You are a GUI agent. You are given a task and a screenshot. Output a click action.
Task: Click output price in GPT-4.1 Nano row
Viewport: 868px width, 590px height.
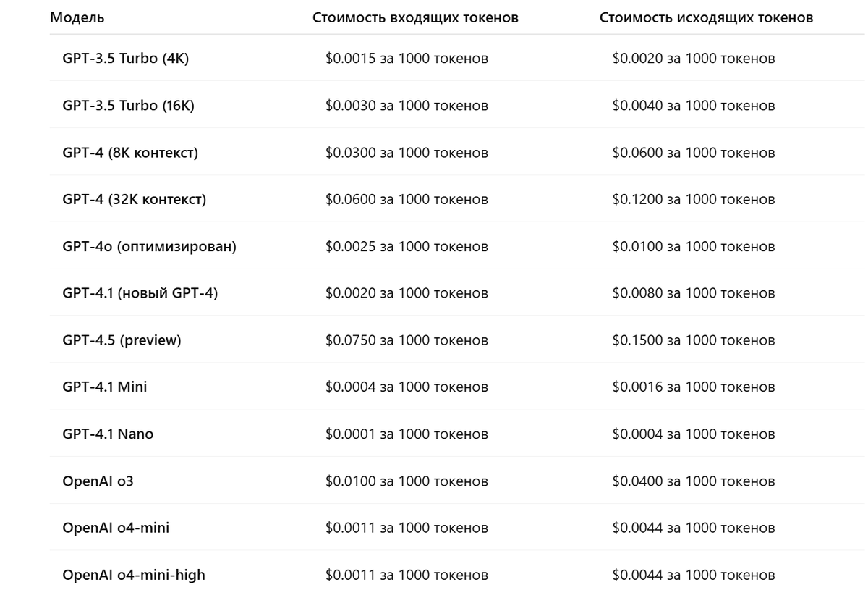click(x=694, y=434)
